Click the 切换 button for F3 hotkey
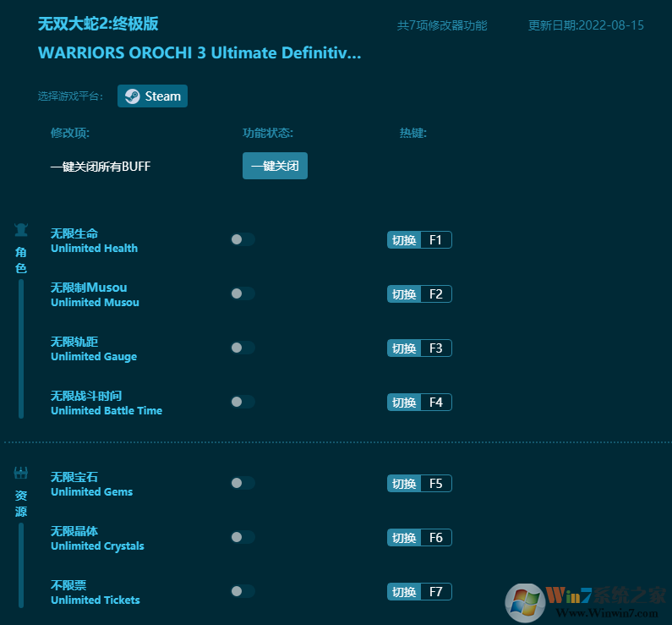This screenshot has height=625, width=672. click(x=404, y=348)
